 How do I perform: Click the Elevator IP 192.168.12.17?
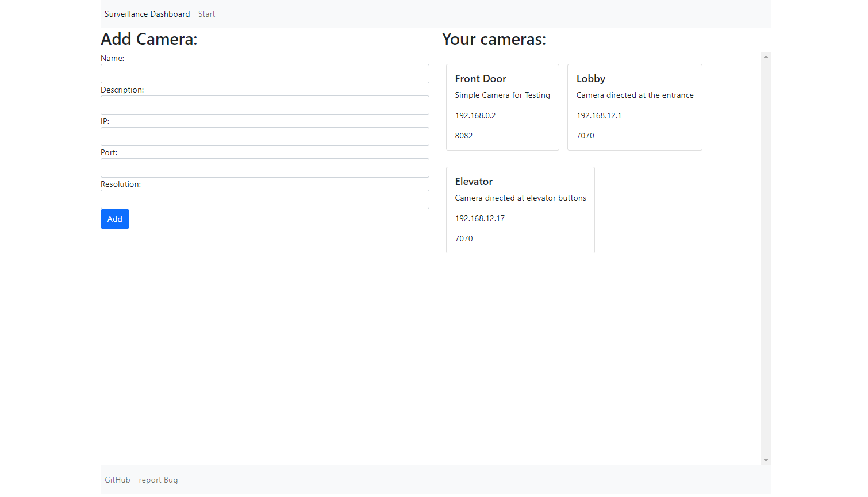479,218
